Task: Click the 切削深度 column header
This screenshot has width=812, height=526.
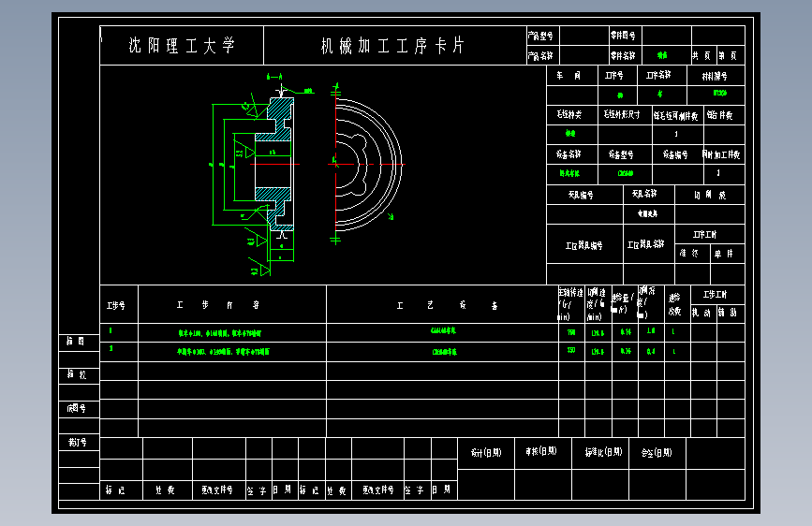Action: (x=650, y=304)
